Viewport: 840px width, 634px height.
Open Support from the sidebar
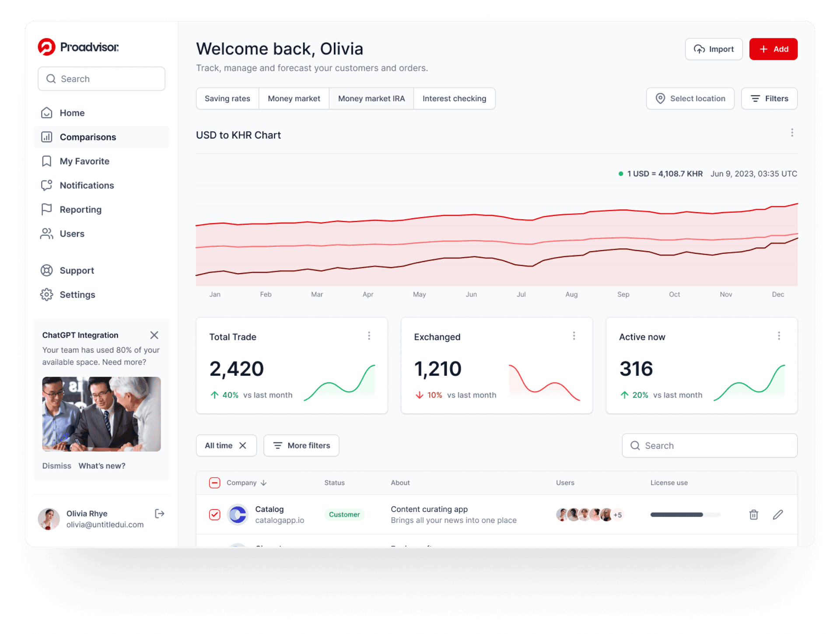click(x=77, y=270)
